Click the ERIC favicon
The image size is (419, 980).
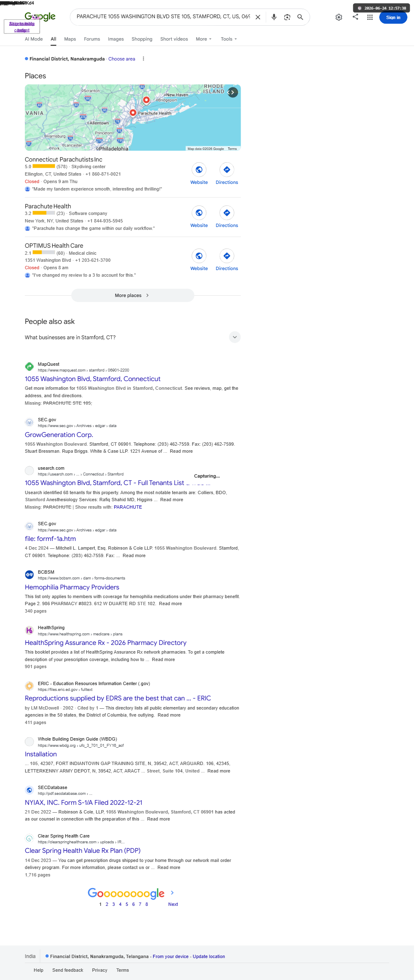tap(29, 686)
